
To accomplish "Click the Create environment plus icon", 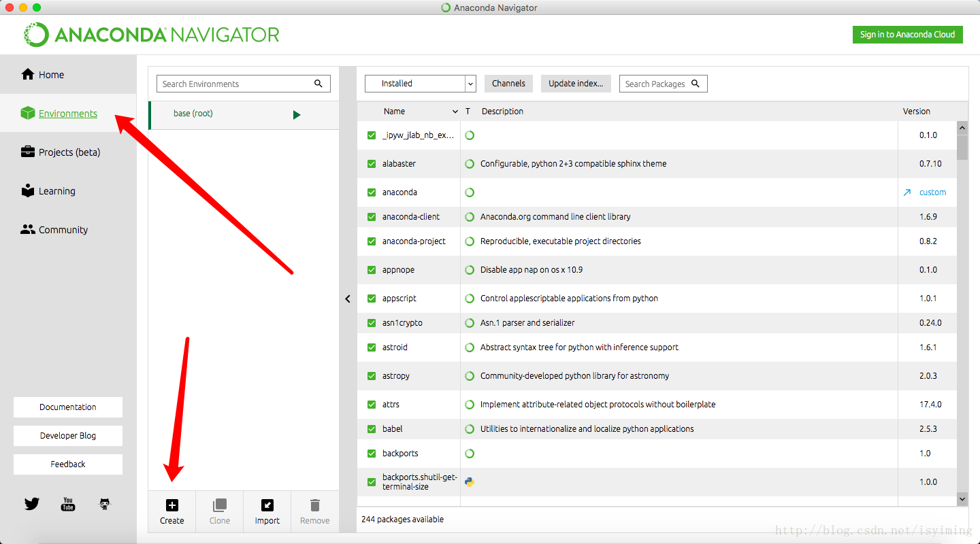I will (172, 505).
